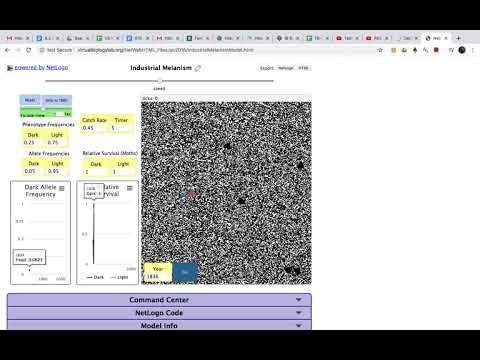Image resolution: width=480 pixels, height=360 pixels.
Task: Click Allele Frequencies Light value 0.95
Action: pos(57,171)
